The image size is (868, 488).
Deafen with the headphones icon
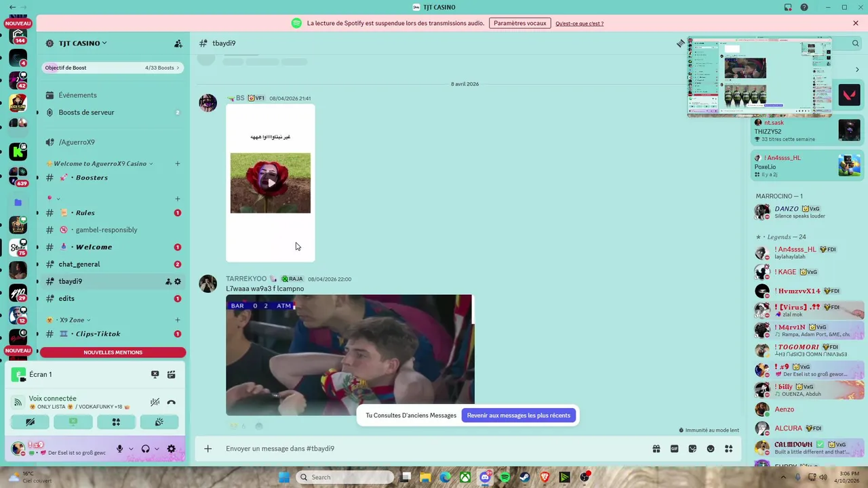(145, 449)
